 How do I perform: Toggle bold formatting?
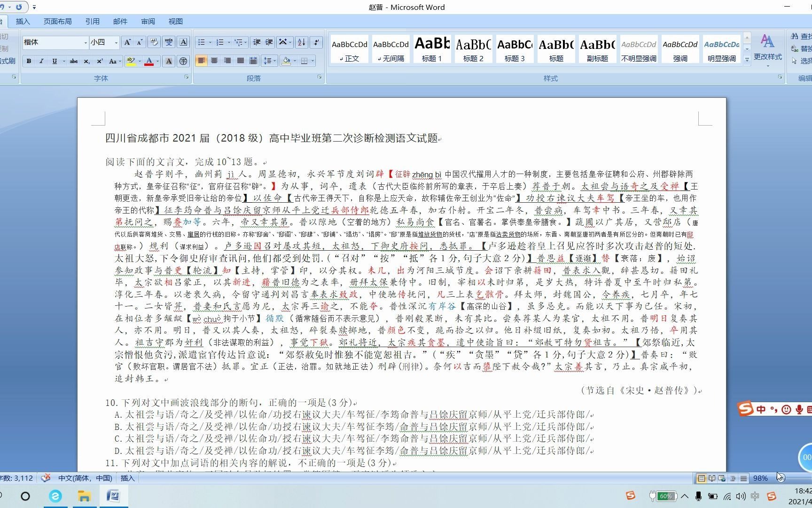point(29,61)
